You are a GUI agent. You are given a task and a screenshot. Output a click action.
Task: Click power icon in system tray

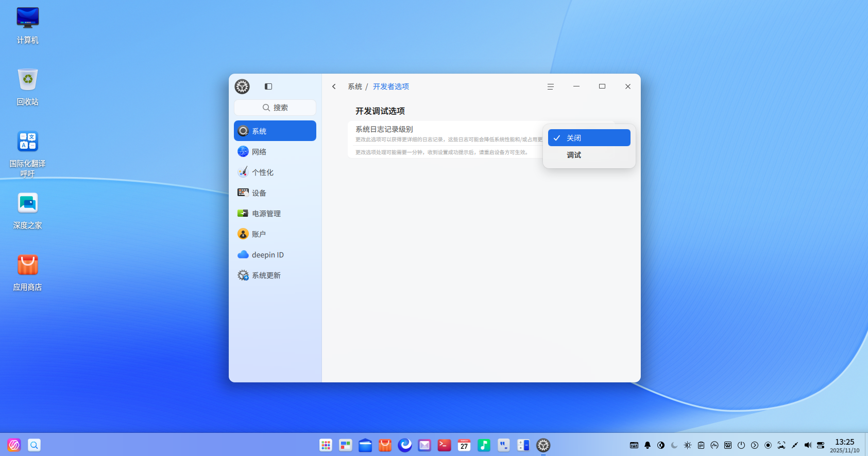[x=741, y=445]
